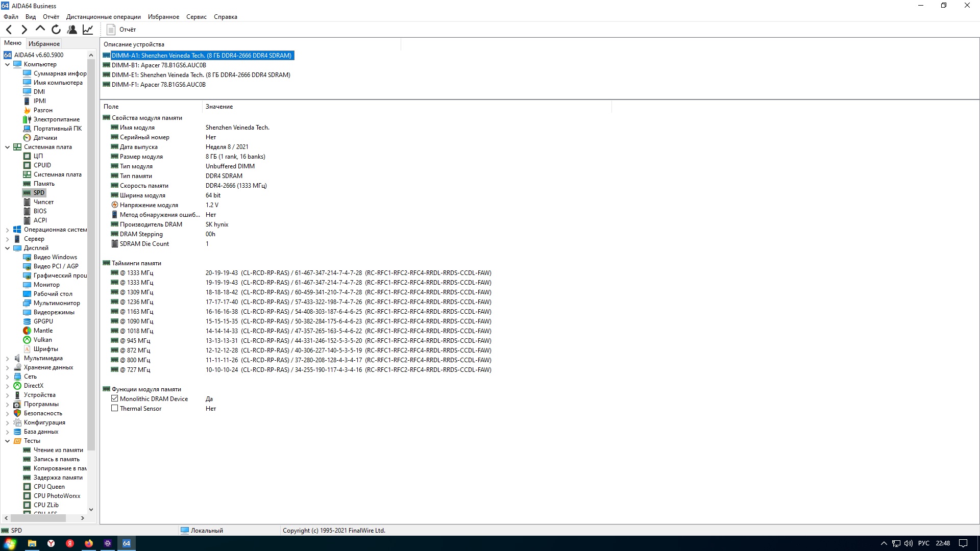Open the graph chart toolbar icon
Viewport: 980px width, 551px height.
point(88,30)
